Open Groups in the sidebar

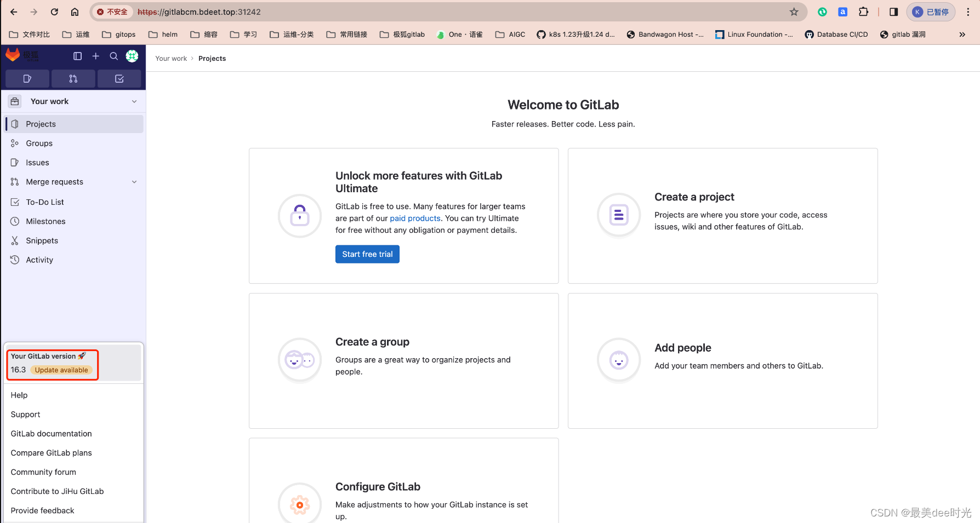point(73,143)
